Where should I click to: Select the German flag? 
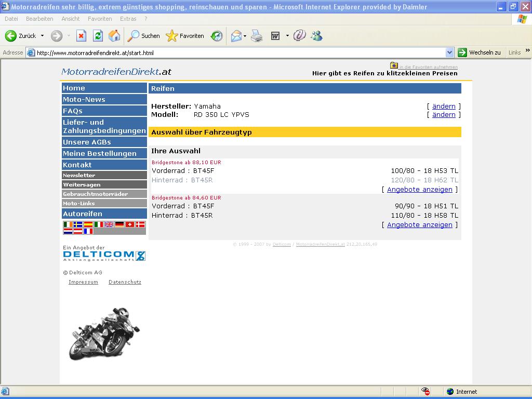(x=119, y=224)
